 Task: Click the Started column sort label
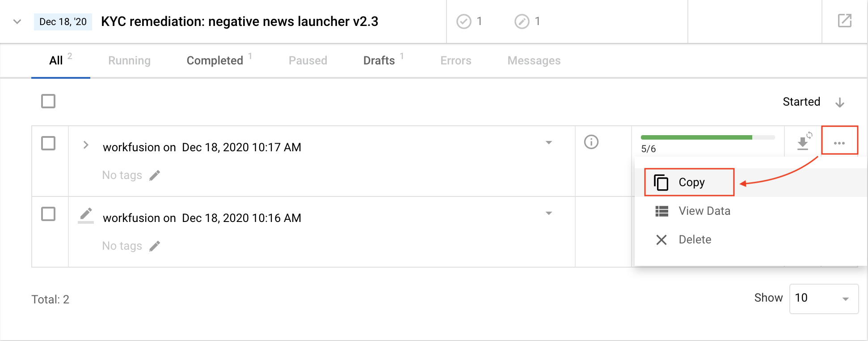[x=801, y=102]
